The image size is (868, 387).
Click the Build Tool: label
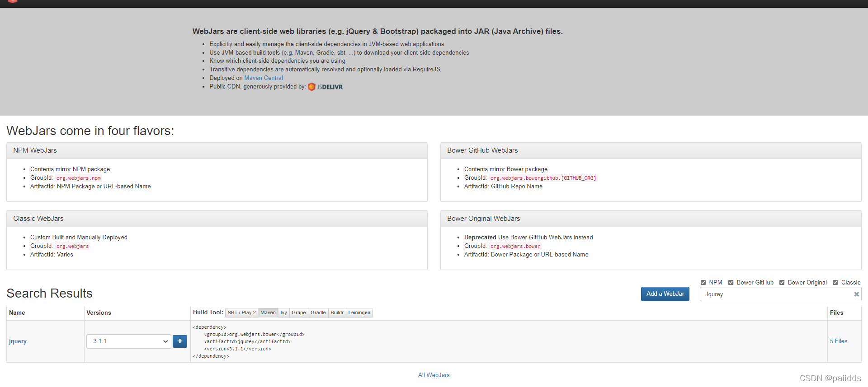(208, 312)
